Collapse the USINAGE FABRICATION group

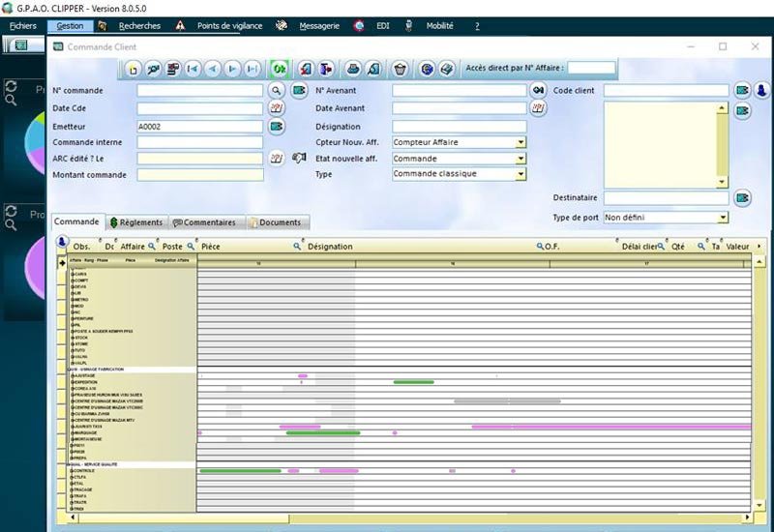(x=69, y=369)
